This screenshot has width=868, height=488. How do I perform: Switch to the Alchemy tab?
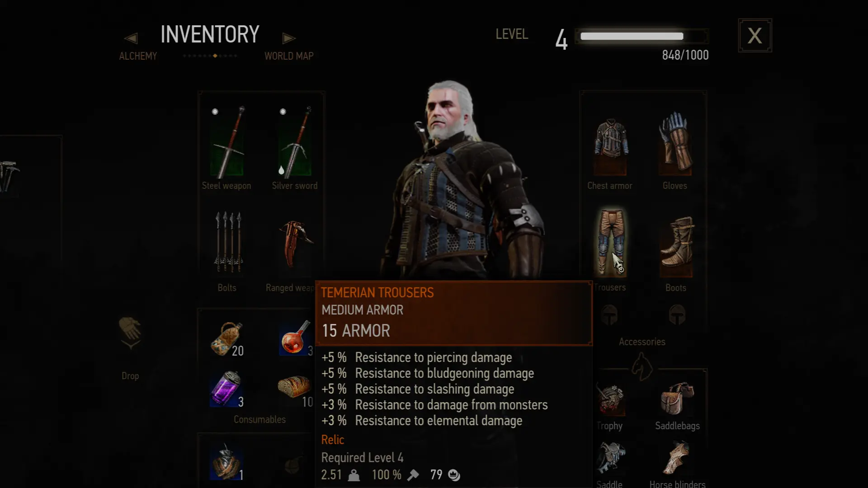(138, 56)
